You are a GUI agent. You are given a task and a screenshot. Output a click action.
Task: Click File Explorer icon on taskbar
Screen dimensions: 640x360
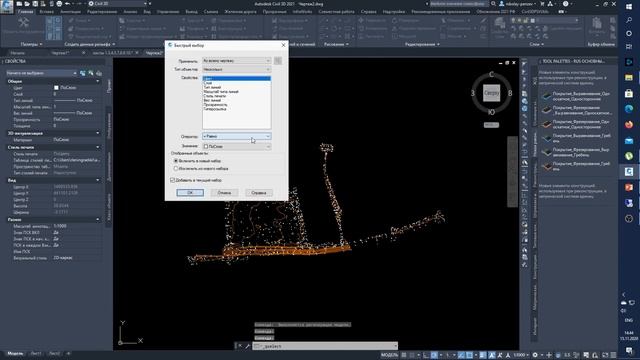pyautogui.click(x=629, y=77)
